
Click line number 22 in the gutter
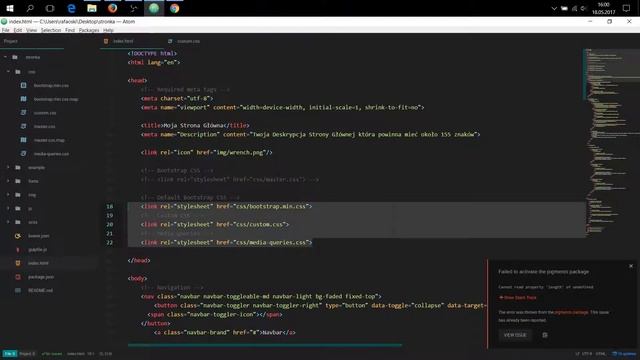109,242
